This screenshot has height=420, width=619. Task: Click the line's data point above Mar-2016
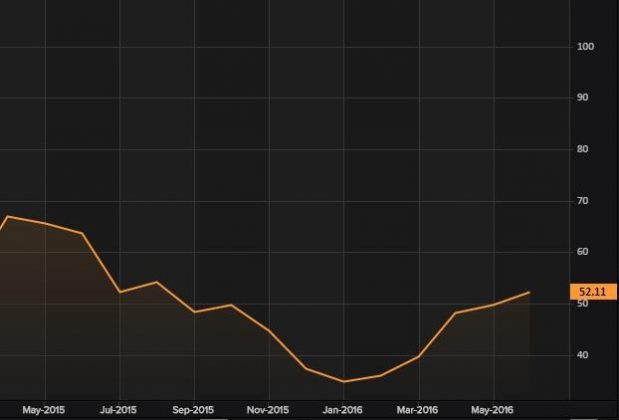pyautogui.click(x=417, y=357)
